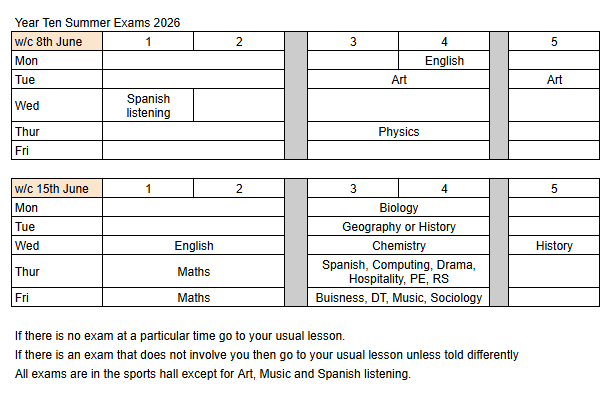Image resolution: width=614 pixels, height=398 pixels.
Task: Click the 'Year Ten Summer Exams 2026' title
Action: coord(97,23)
